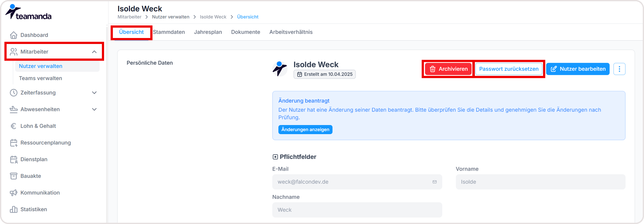This screenshot has width=644, height=224.
Task: Click Nutzer bearbeiten button
Action: [578, 69]
